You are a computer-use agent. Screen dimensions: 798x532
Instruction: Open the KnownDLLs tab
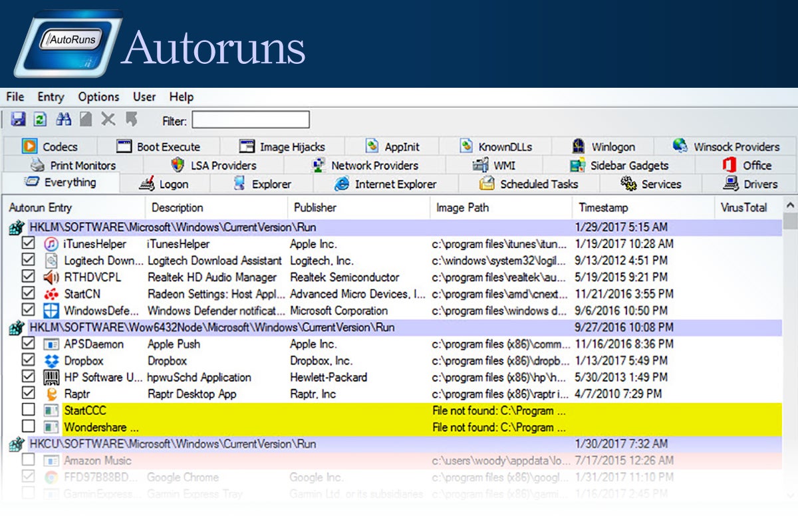pos(496,147)
